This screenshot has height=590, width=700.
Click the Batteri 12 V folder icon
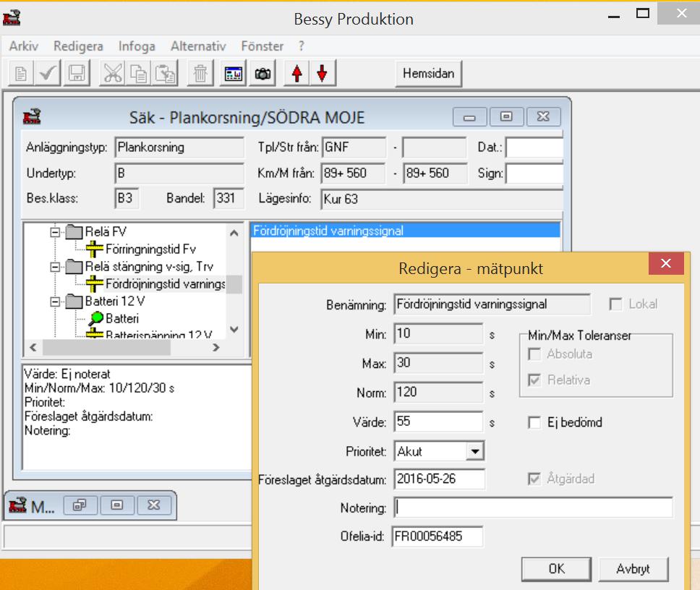click(74, 302)
